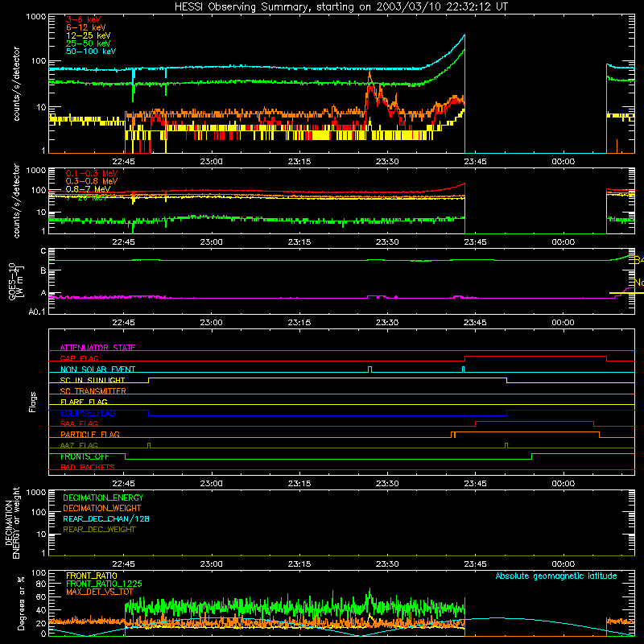Select the 25-50 keV legend label

coord(89,43)
